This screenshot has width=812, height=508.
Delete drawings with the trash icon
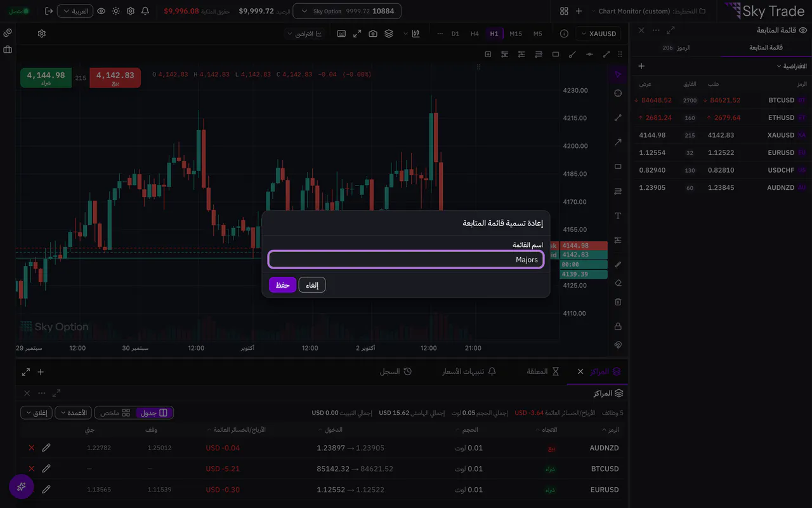pos(618,302)
